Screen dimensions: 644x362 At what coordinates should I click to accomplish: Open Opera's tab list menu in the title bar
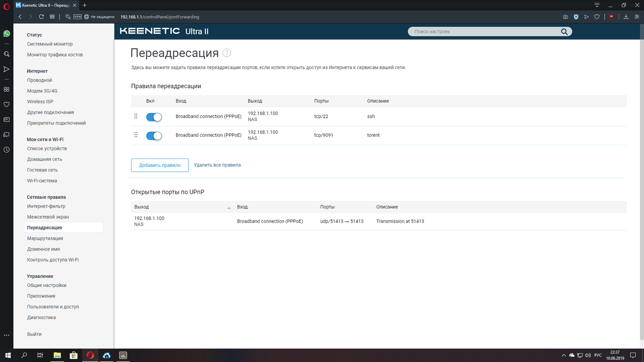coord(597,5)
